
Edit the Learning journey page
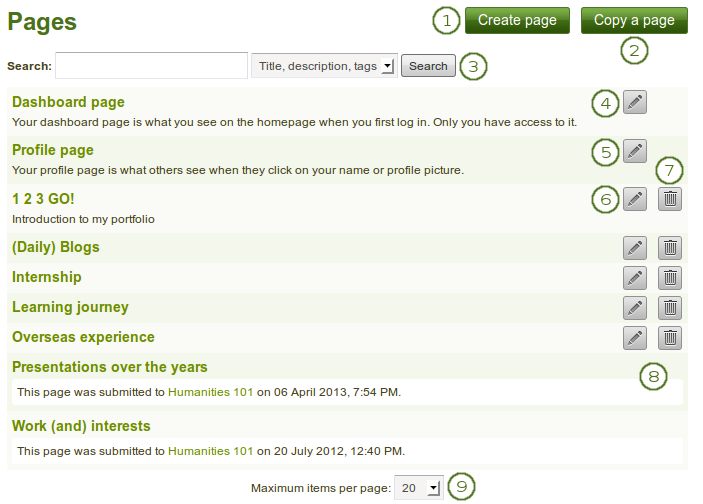point(634,307)
